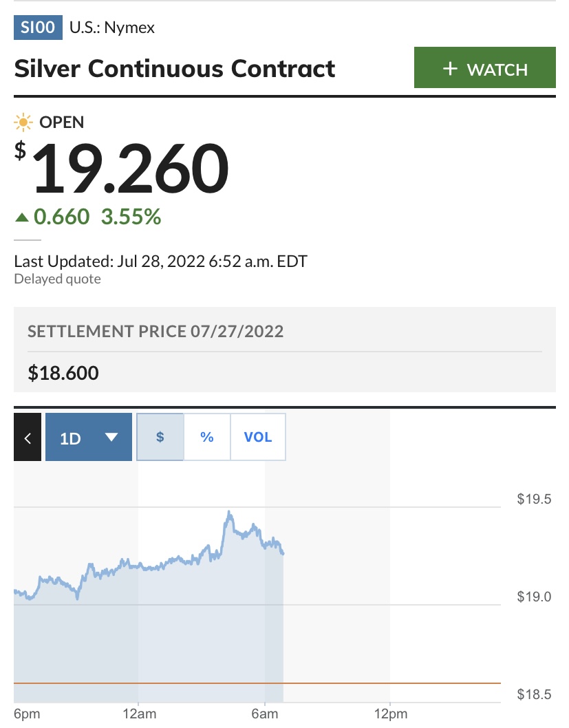Image resolution: width=569 pixels, height=728 pixels.
Task: Click the chart price peak near $19.5
Action: point(229,513)
